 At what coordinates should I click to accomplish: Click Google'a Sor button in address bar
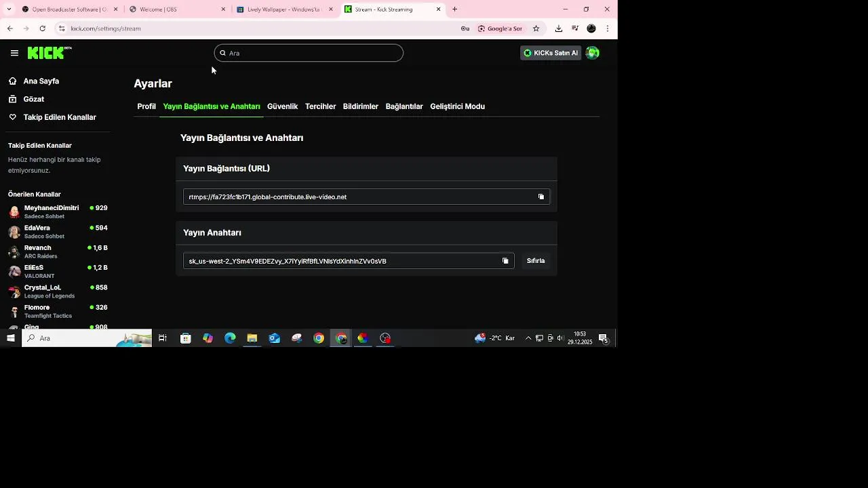(500, 28)
